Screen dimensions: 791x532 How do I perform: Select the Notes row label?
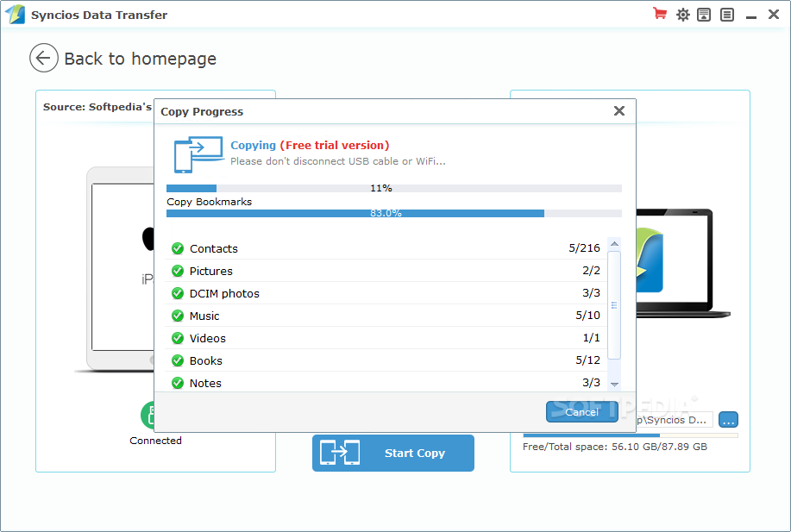[x=205, y=383]
